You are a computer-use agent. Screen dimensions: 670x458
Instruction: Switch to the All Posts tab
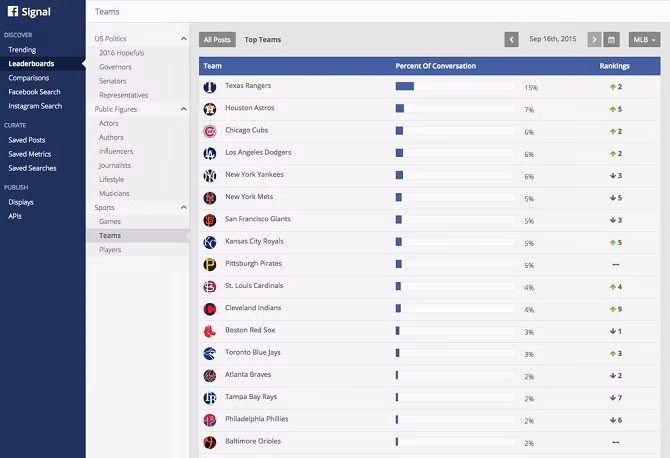tap(216, 40)
